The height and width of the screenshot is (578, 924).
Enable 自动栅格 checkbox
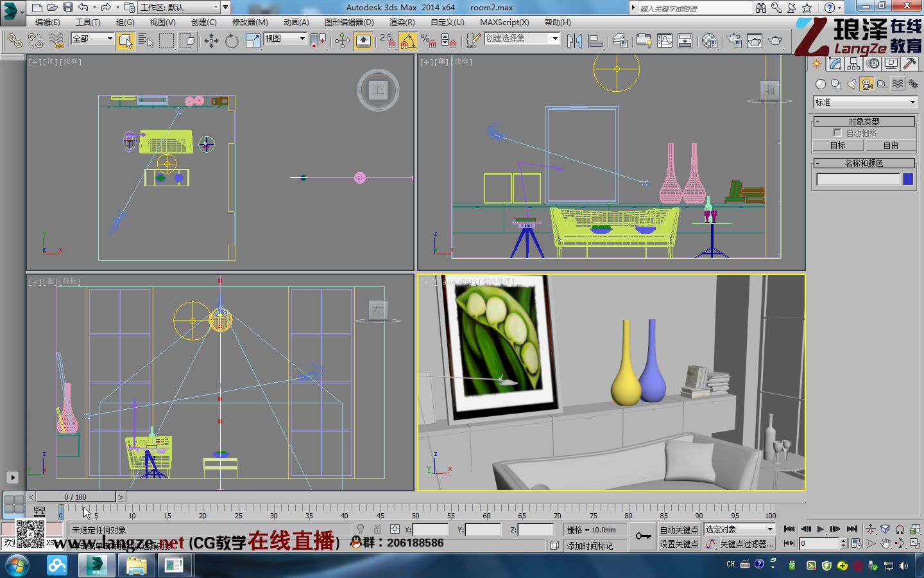(837, 133)
